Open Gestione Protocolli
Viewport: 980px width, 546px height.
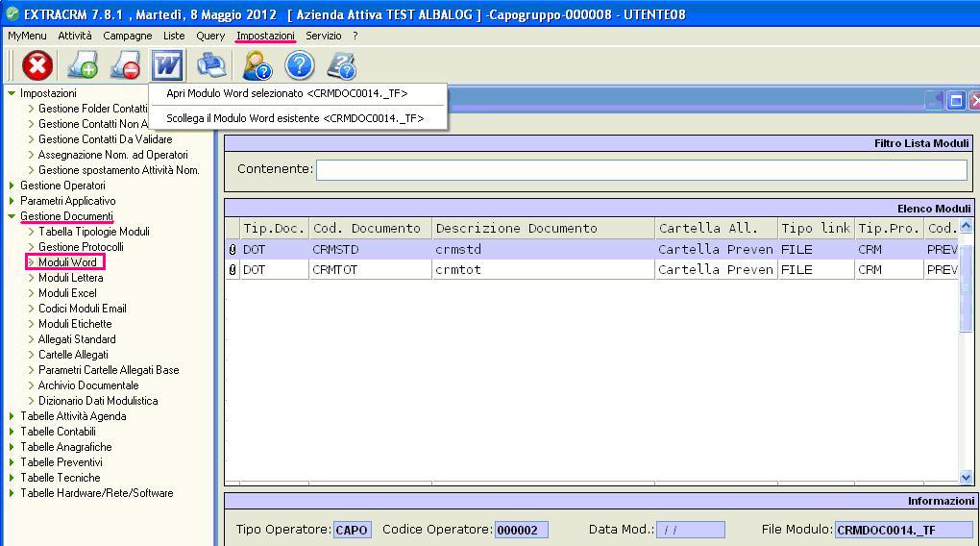81,247
